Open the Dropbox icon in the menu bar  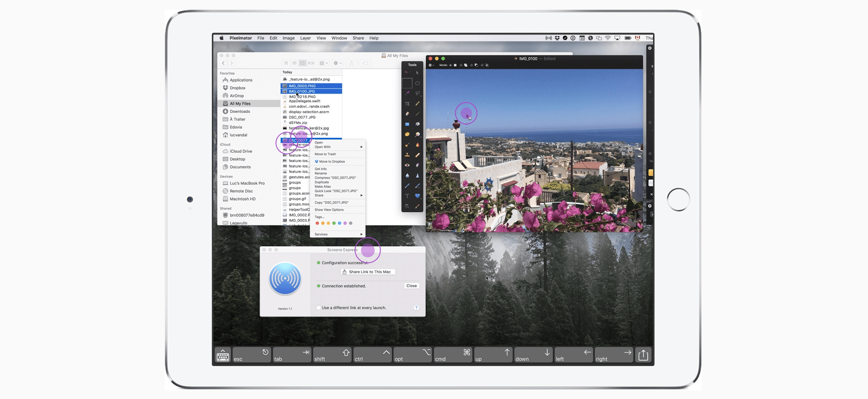point(557,38)
